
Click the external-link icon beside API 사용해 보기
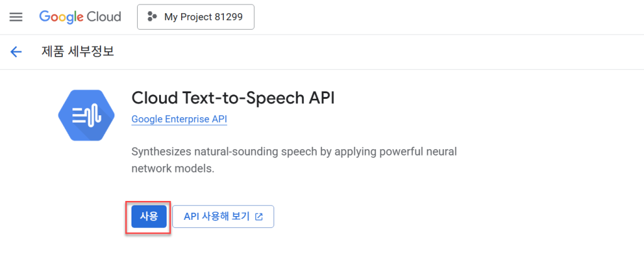tap(258, 217)
